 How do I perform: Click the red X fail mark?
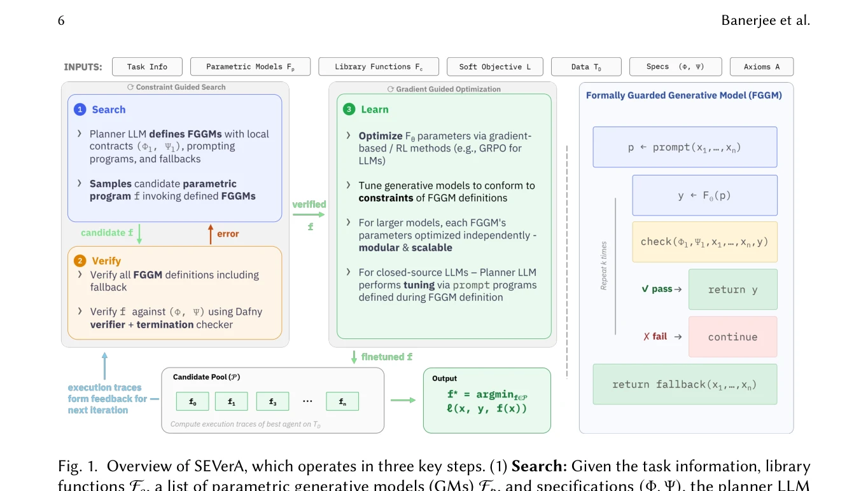tap(647, 336)
